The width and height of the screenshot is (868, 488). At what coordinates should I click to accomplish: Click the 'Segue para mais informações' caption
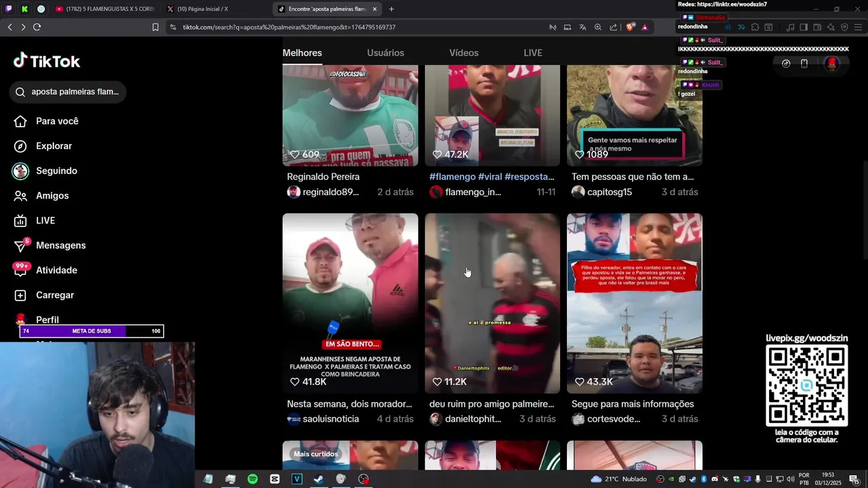click(x=633, y=404)
